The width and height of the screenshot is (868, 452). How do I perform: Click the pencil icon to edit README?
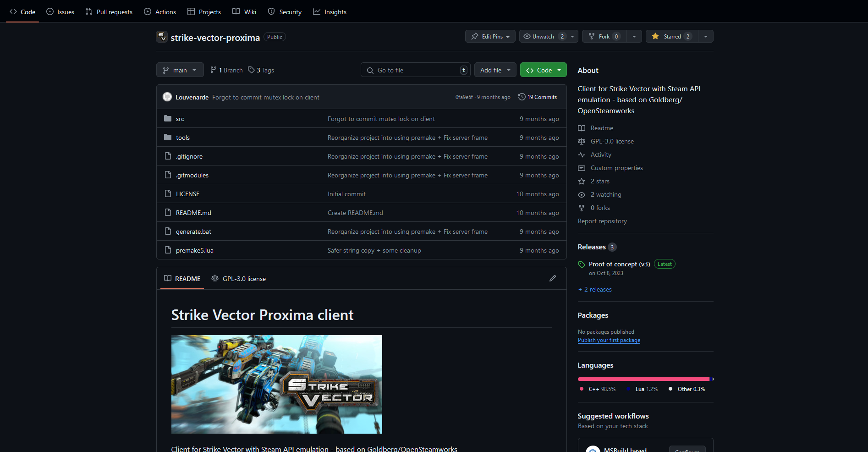coord(553,278)
